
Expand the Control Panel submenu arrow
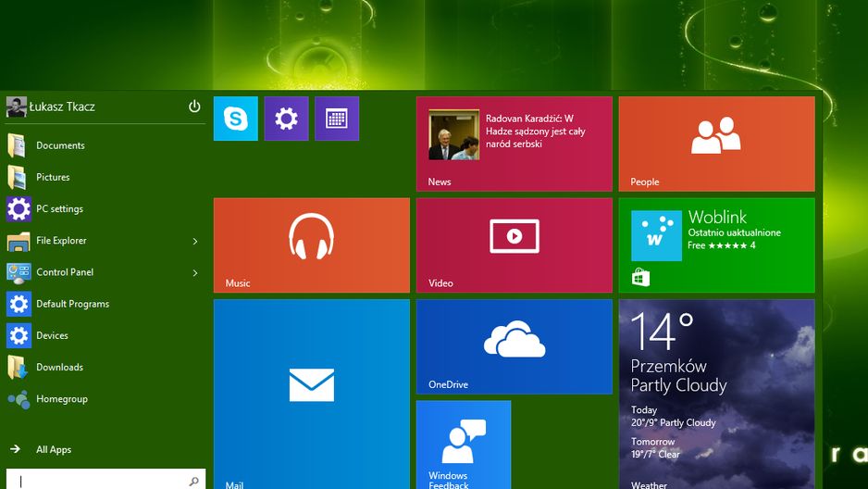pyautogui.click(x=195, y=272)
